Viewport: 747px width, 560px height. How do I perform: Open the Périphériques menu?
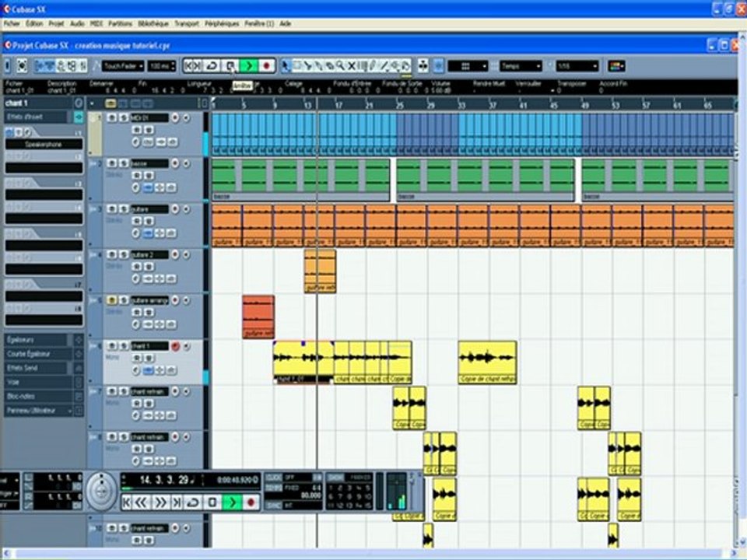click(x=222, y=23)
